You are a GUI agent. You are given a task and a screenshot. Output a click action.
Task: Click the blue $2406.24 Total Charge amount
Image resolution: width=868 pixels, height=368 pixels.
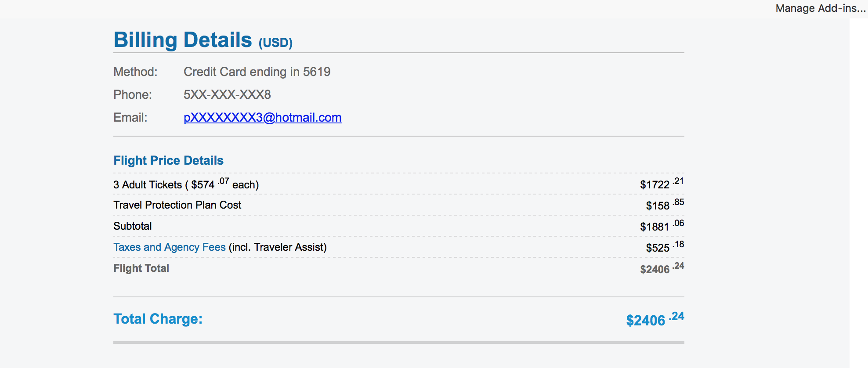point(655,320)
